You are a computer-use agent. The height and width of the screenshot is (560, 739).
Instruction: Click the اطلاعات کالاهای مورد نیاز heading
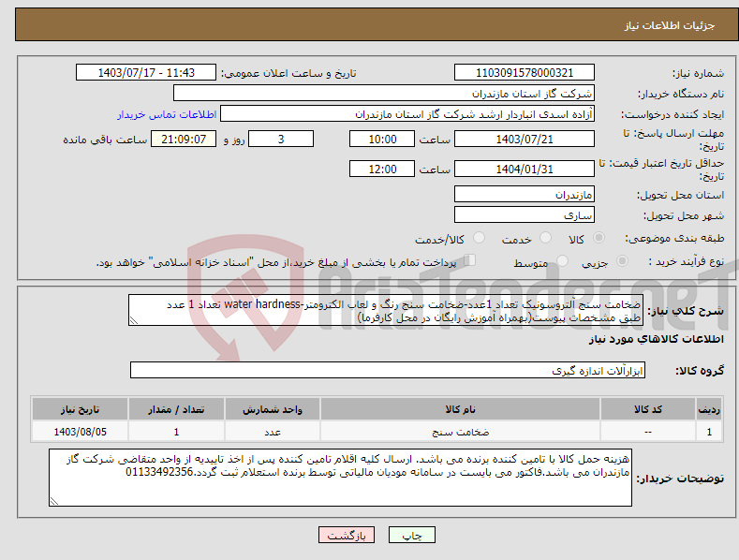click(656, 339)
